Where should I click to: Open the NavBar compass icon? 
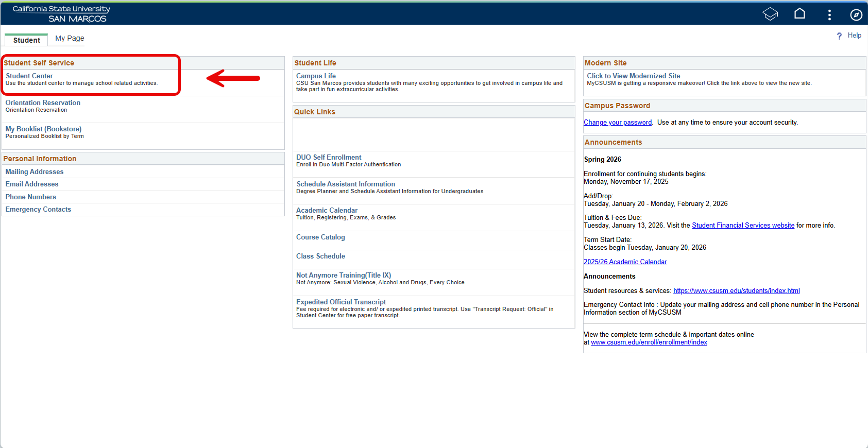(856, 15)
